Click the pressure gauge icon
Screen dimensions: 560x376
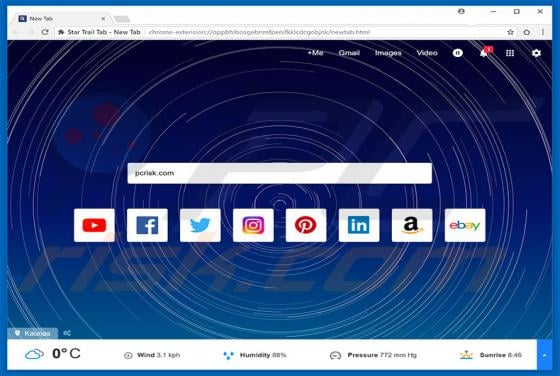335,355
